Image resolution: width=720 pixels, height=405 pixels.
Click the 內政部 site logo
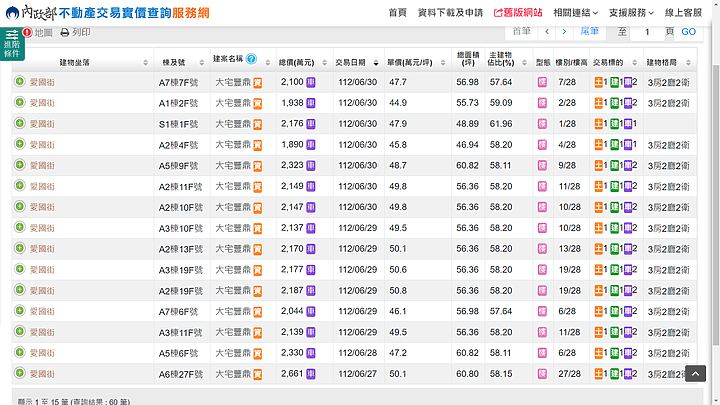coord(107,13)
